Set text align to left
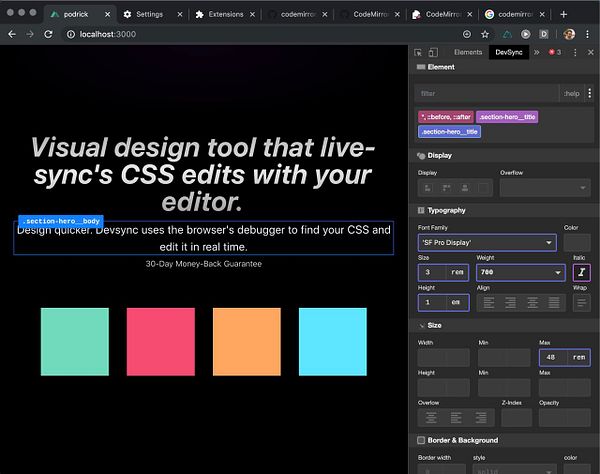Screen dimensions: 600x474 [x=489, y=303]
